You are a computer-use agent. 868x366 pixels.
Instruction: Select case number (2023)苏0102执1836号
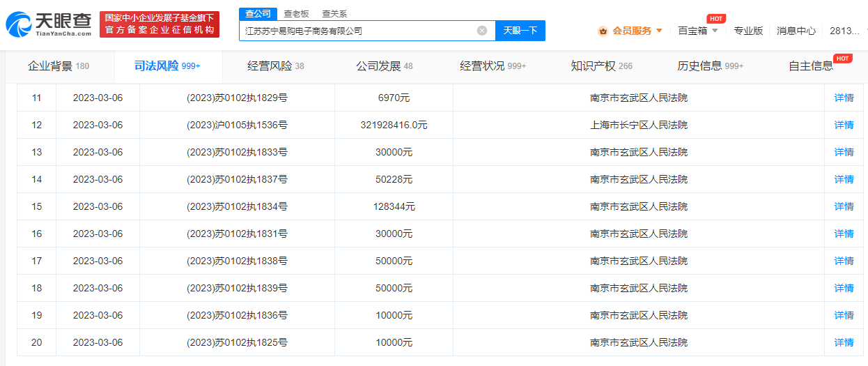coord(237,315)
